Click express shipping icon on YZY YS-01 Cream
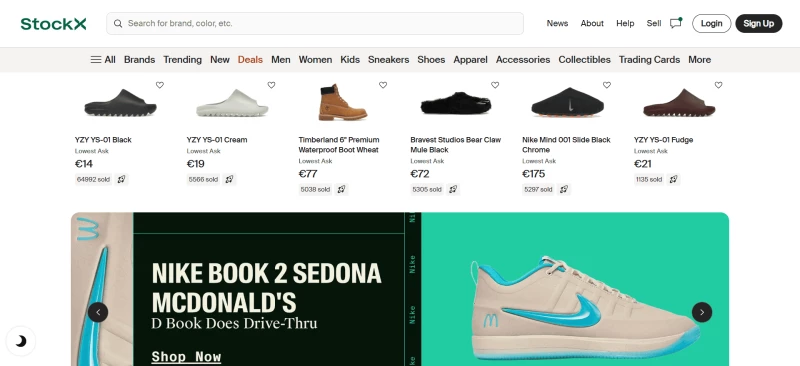Viewport: 800px width, 366px height. [230, 179]
